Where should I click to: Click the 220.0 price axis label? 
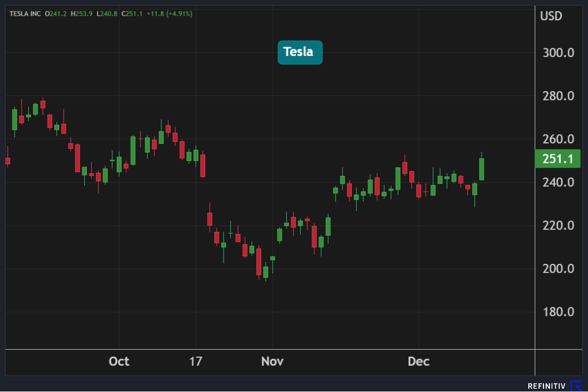(x=558, y=225)
